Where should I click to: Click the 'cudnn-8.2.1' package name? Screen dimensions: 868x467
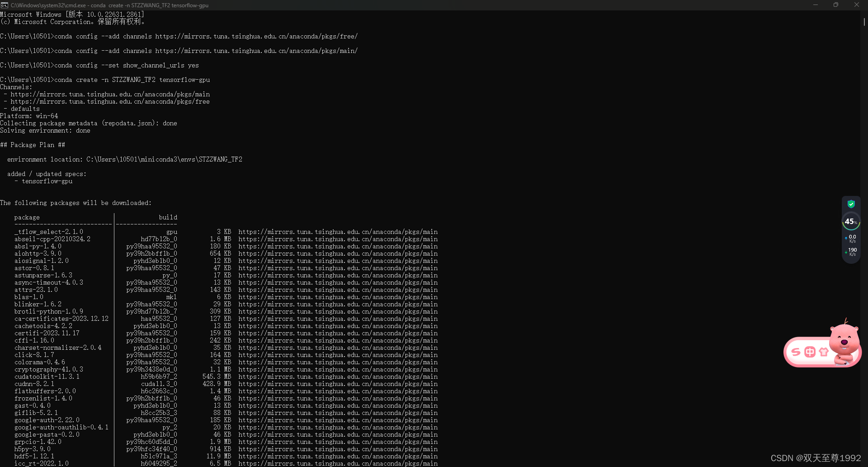click(34, 384)
